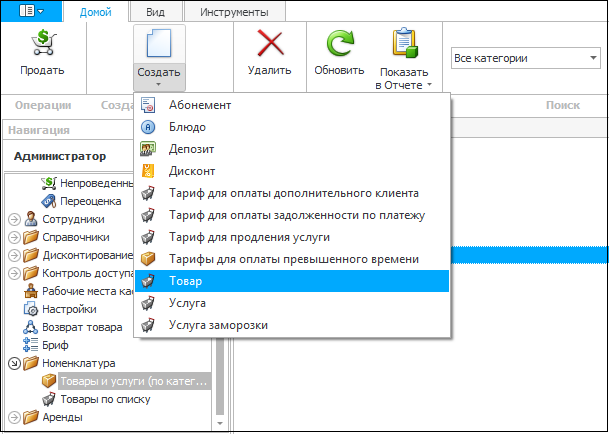Open Бриф in the navigation tree
This screenshot has width=609, height=434.
point(55,345)
